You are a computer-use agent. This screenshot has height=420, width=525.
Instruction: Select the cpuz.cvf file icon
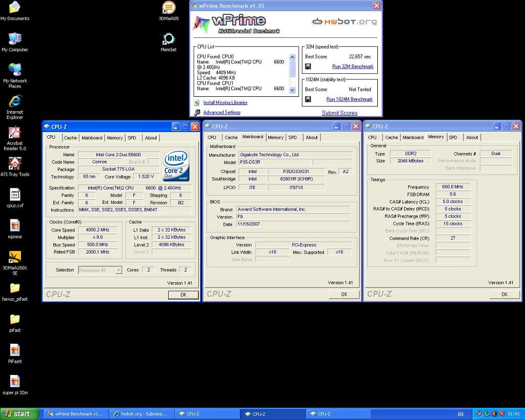pyautogui.click(x=15, y=198)
